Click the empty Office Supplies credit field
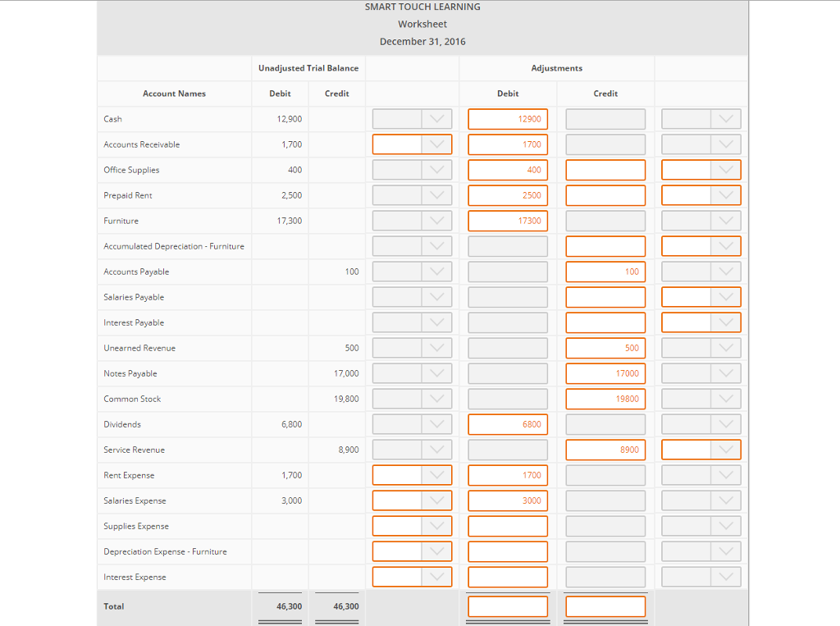Image resolution: width=840 pixels, height=626 pixels. 605,170
